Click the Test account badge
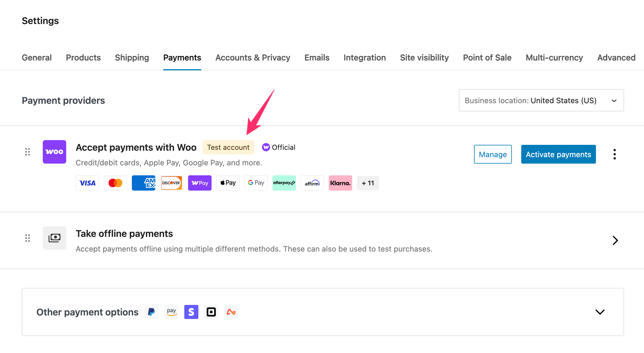This screenshot has width=644, height=353. coord(228,147)
